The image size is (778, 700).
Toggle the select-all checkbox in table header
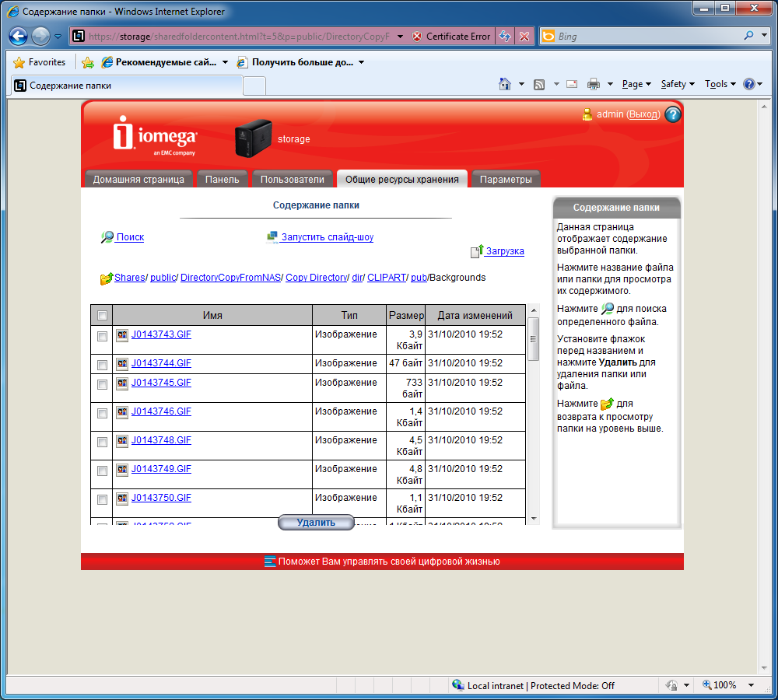(x=102, y=315)
